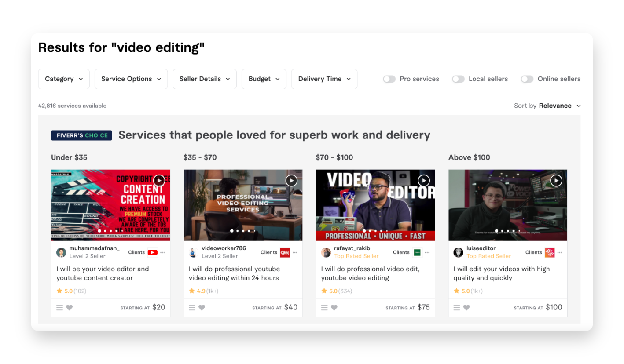
Task: Click red client logo on luiseeditor card
Action: coord(550,252)
